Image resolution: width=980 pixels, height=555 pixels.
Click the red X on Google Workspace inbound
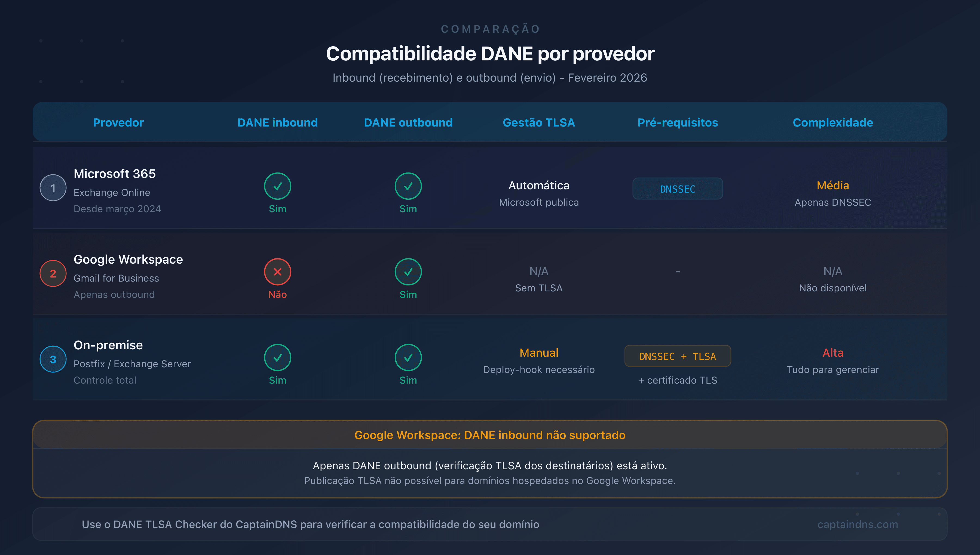pos(278,272)
